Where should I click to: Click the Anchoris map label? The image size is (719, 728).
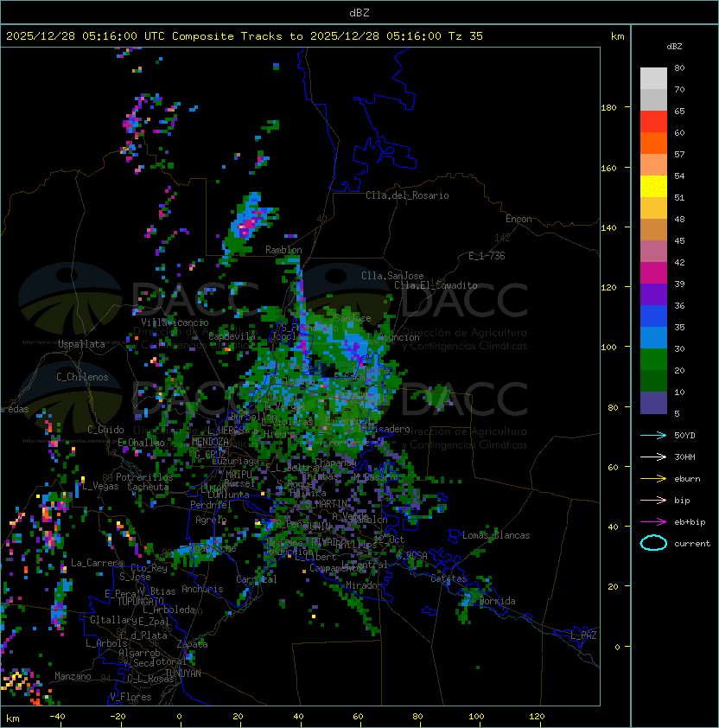point(202,589)
